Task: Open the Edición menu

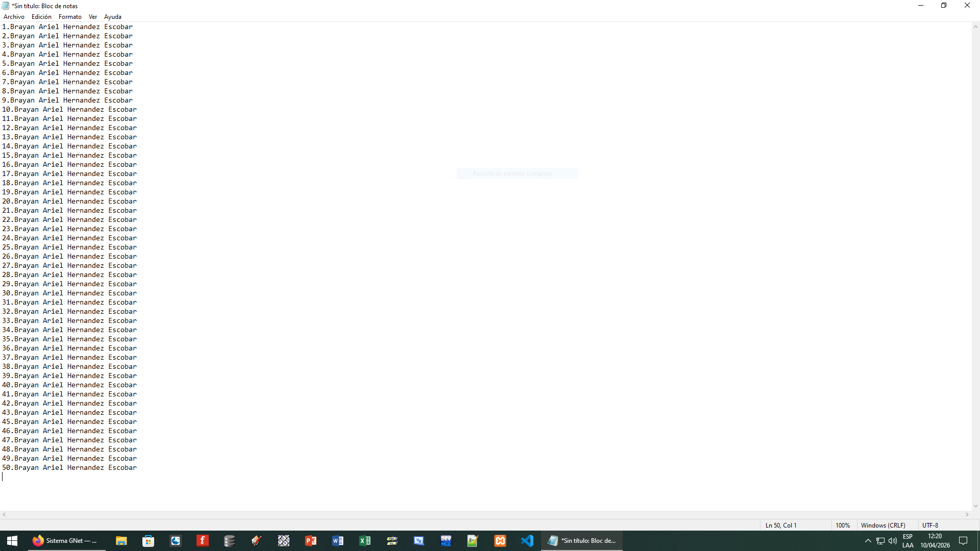Action: click(x=41, y=17)
